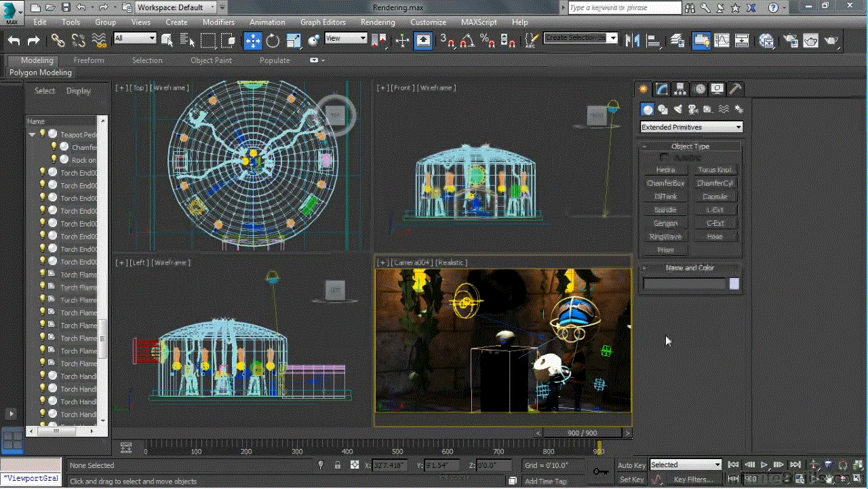Toggle Window/Crossing selection mode

pos(229,41)
